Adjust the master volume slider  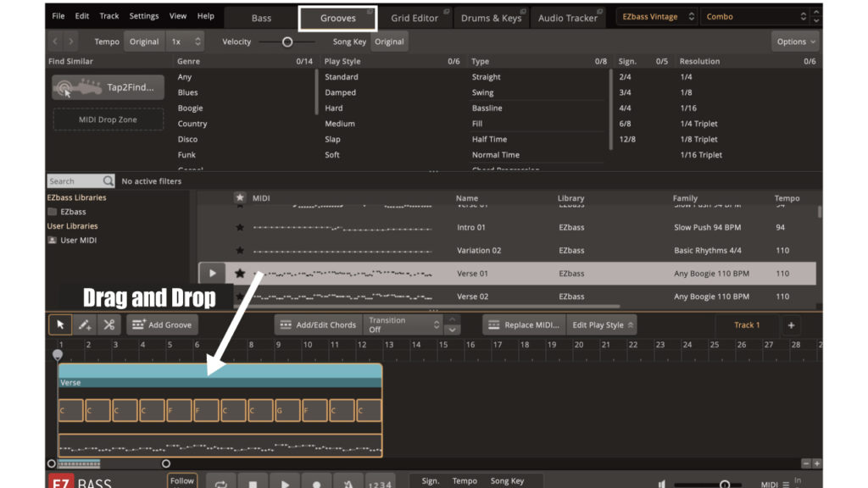click(724, 485)
